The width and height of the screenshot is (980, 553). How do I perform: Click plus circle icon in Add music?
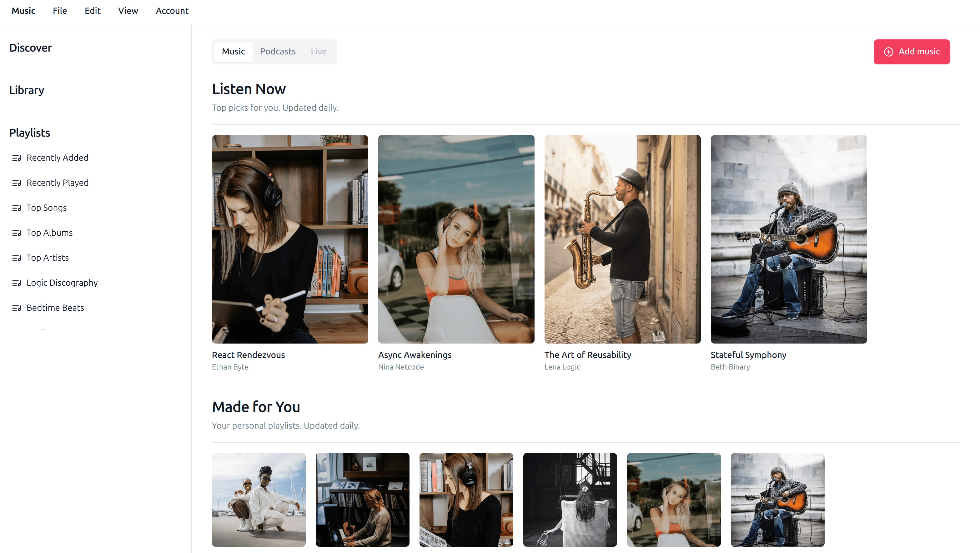coord(888,52)
